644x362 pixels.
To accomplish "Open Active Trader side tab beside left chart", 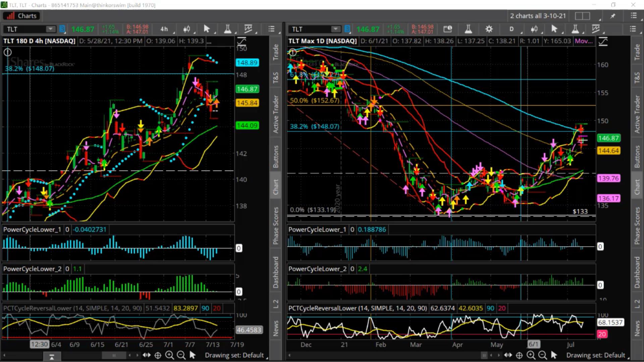I will [276, 114].
